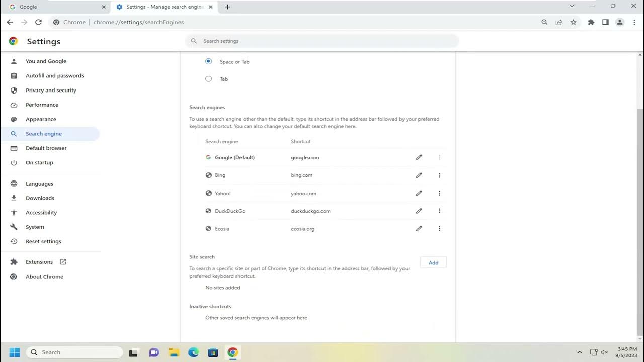Image resolution: width=644 pixels, height=362 pixels.
Task: Close the Google tab
Action: coord(104,7)
